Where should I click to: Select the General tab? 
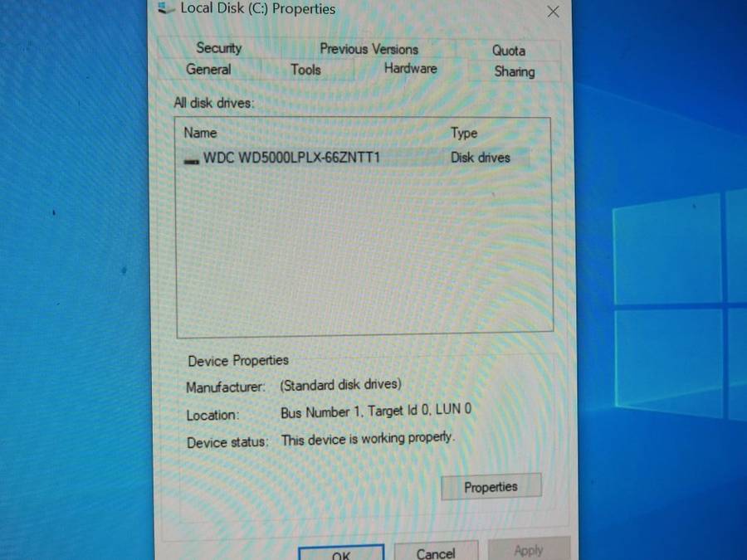208,70
